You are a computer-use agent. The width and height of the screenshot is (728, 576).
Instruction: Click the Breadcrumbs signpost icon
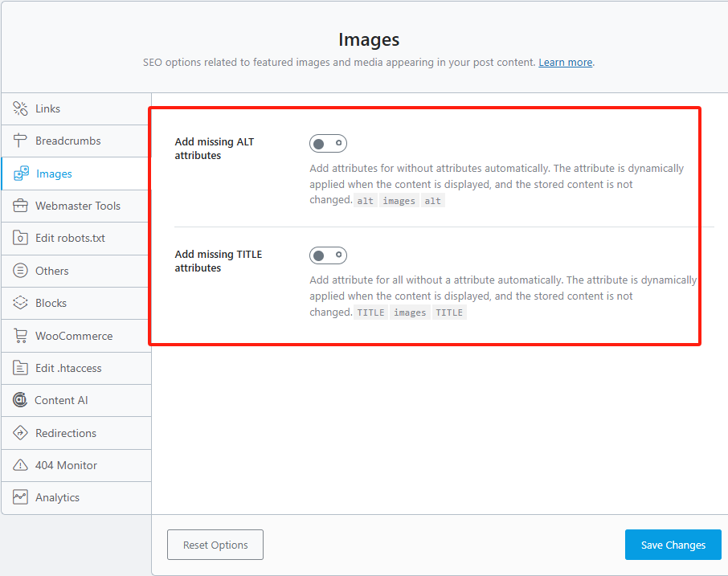(x=21, y=141)
